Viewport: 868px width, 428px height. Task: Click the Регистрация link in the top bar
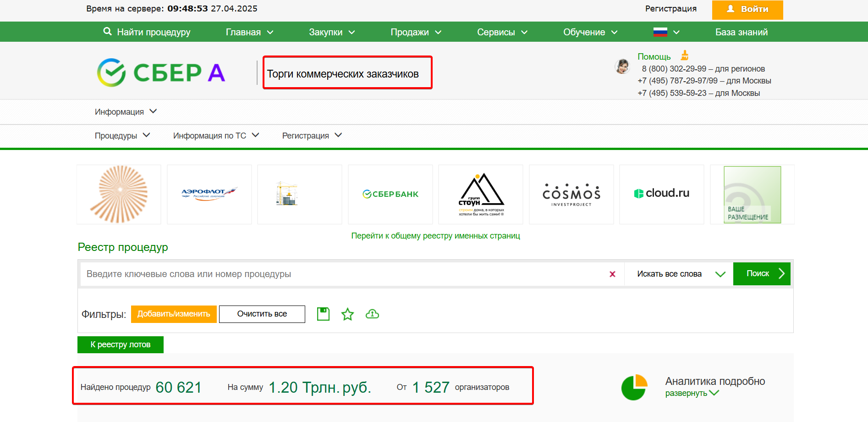pos(670,9)
